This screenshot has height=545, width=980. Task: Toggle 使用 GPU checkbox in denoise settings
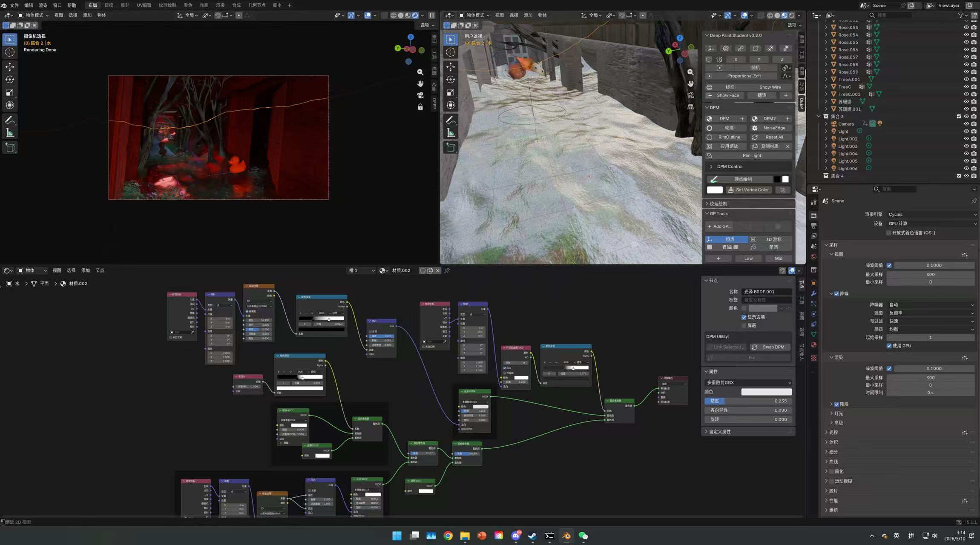point(889,346)
